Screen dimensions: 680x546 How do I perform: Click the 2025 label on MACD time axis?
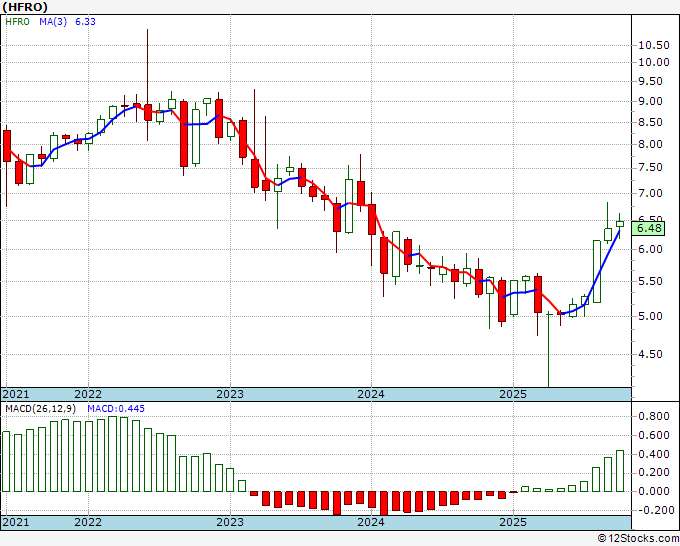513,522
